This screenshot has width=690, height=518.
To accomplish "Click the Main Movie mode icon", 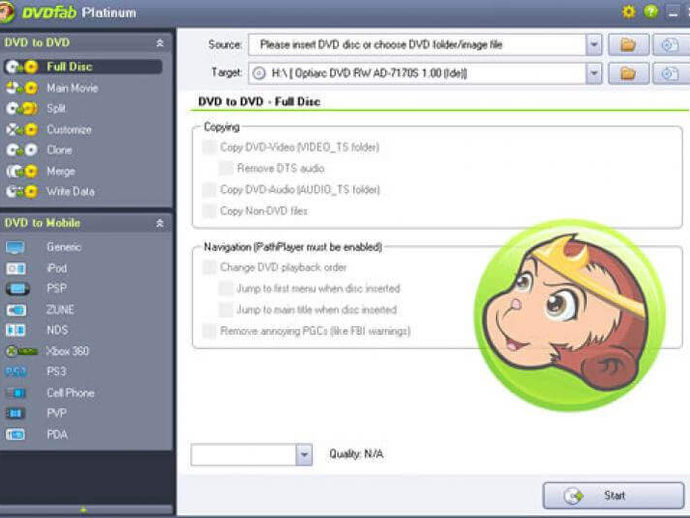I will 22,88.
